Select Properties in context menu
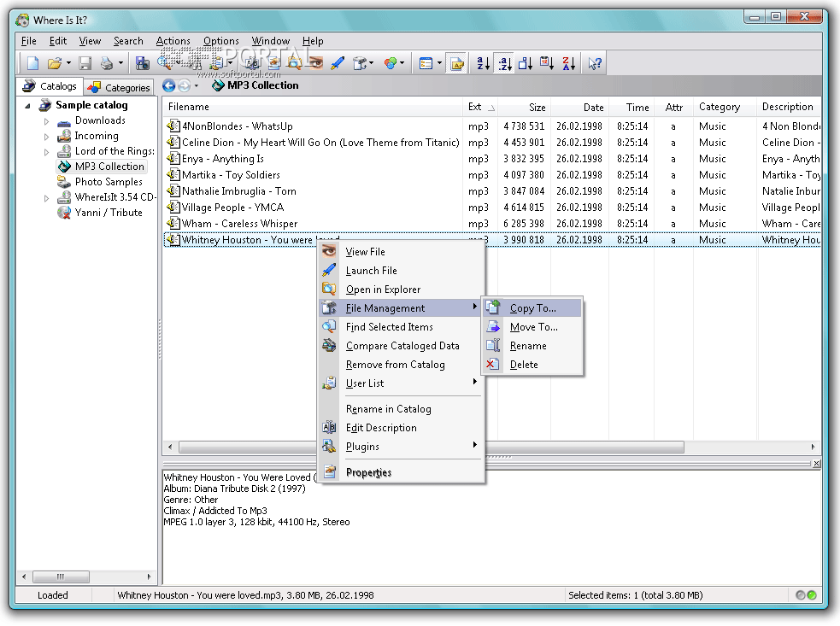The width and height of the screenshot is (840, 626). coord(402,471)
